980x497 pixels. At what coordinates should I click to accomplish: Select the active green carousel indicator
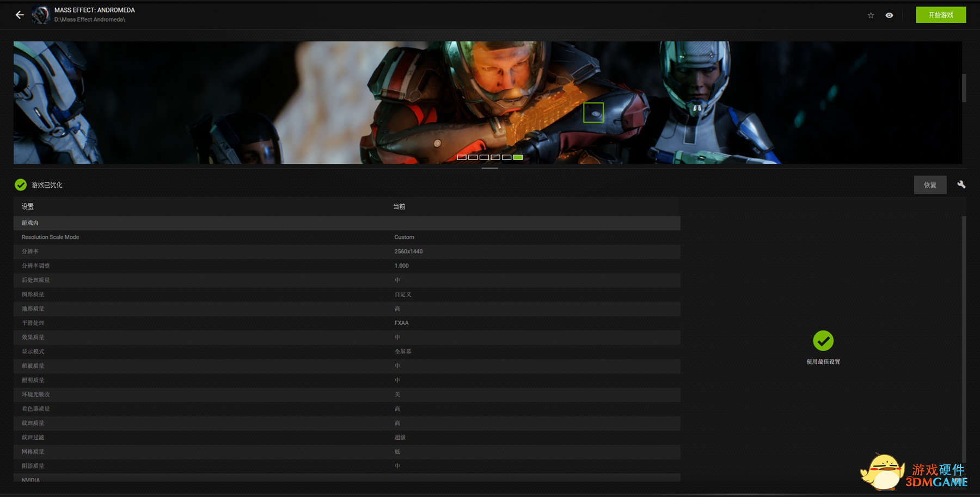518,157
